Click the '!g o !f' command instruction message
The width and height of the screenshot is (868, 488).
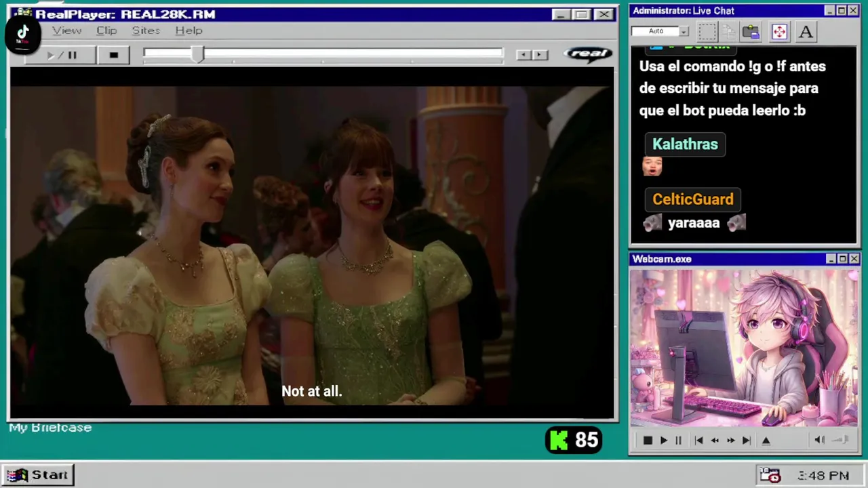click(x=732, y=88)
